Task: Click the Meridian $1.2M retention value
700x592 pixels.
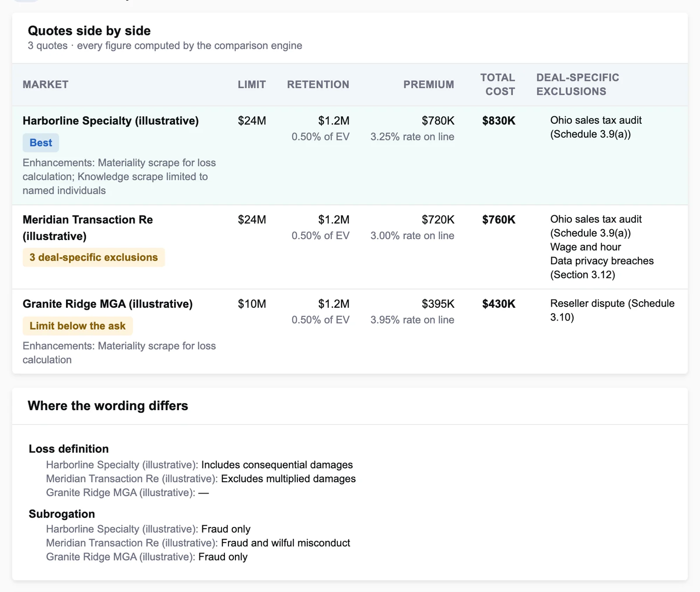Action: click(334, 219)
